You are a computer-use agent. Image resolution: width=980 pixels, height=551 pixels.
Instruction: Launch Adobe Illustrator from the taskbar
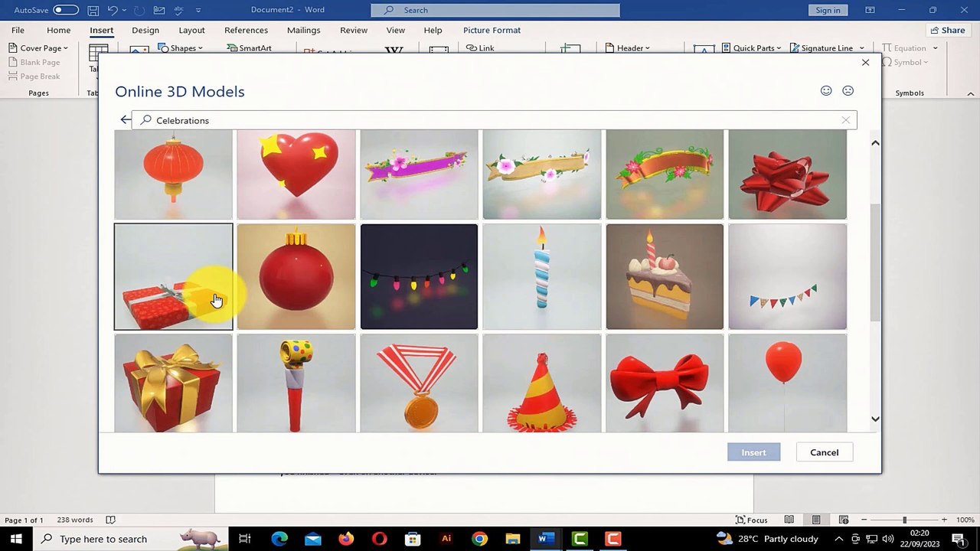[x=446, y=539]
